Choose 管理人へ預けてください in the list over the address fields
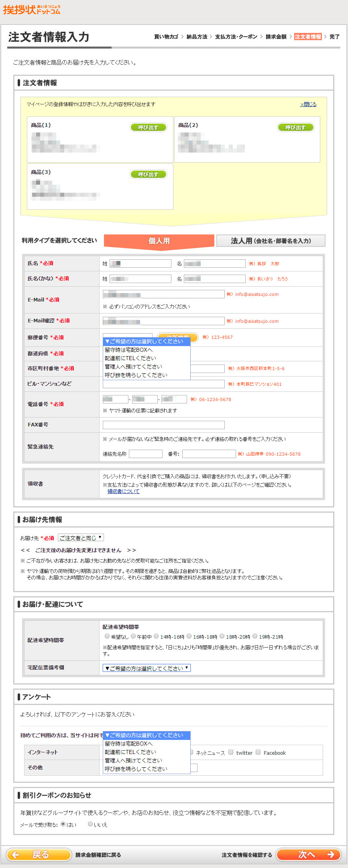 147,367
